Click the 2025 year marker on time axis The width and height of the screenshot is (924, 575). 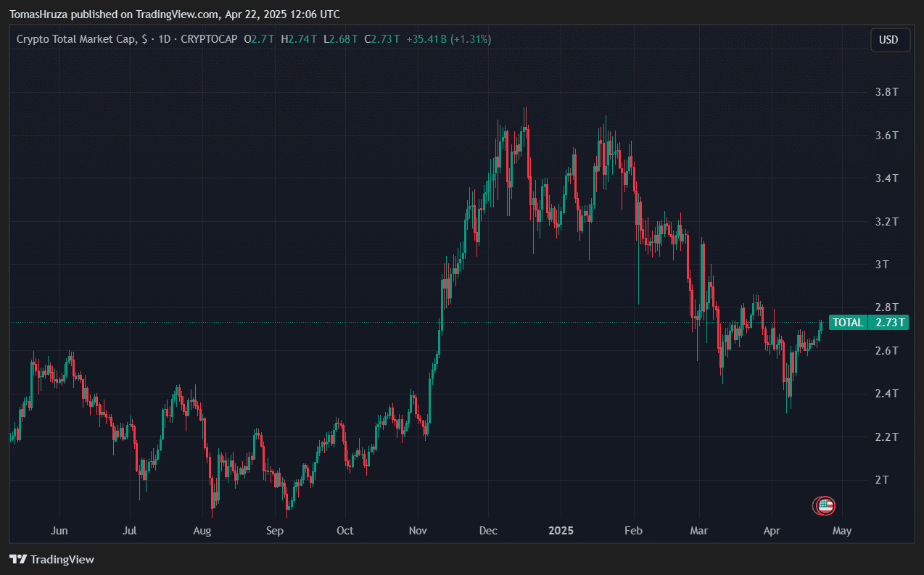tap(561, 531)
